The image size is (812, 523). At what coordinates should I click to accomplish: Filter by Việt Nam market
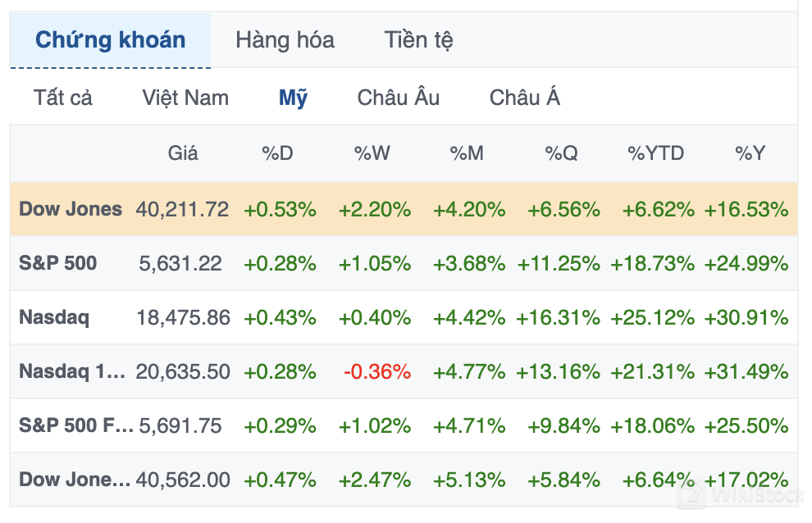coord(185,98)
